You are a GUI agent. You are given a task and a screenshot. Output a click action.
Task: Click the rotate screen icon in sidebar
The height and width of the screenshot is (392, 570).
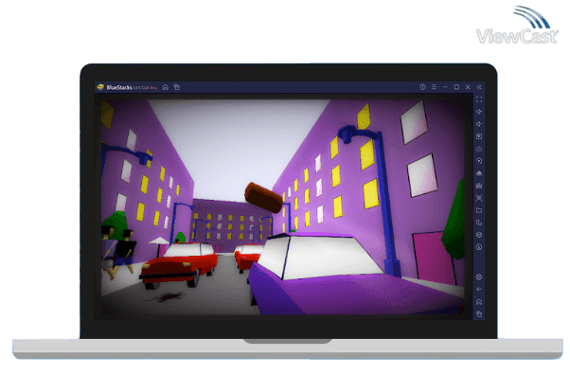pos(479,161)
